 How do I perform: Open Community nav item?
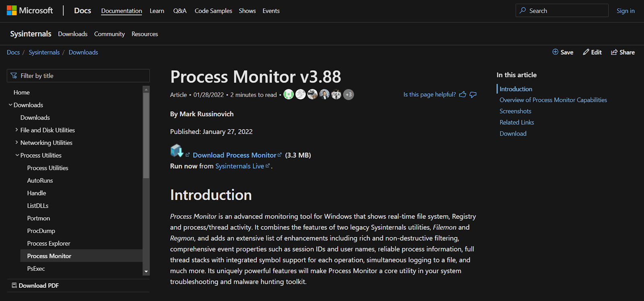click(x=109, y=34)
